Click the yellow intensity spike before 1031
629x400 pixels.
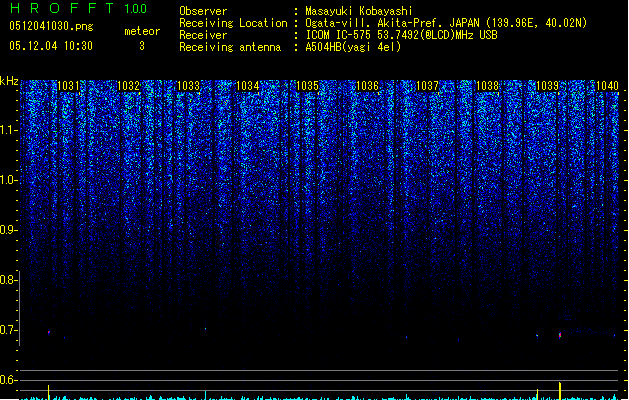pos(49,392)
